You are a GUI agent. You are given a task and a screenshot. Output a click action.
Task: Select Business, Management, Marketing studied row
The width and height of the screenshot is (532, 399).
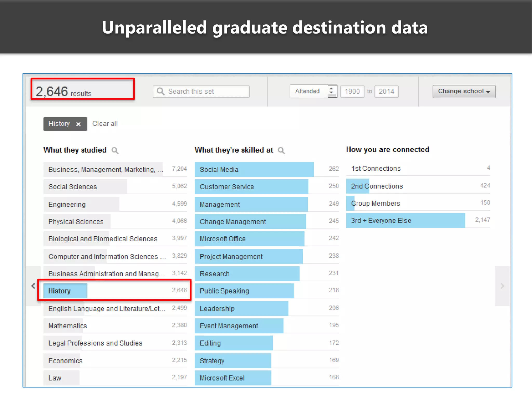click(115, 169)
